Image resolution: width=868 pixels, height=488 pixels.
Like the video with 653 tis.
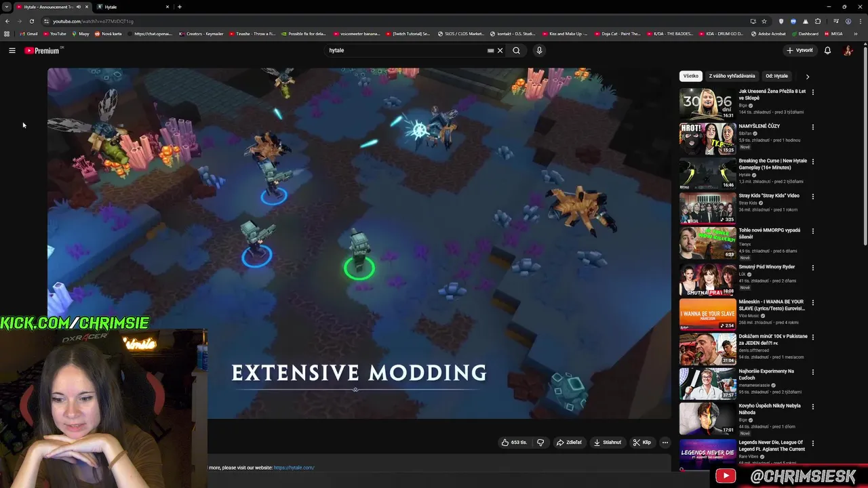(514, 443)
